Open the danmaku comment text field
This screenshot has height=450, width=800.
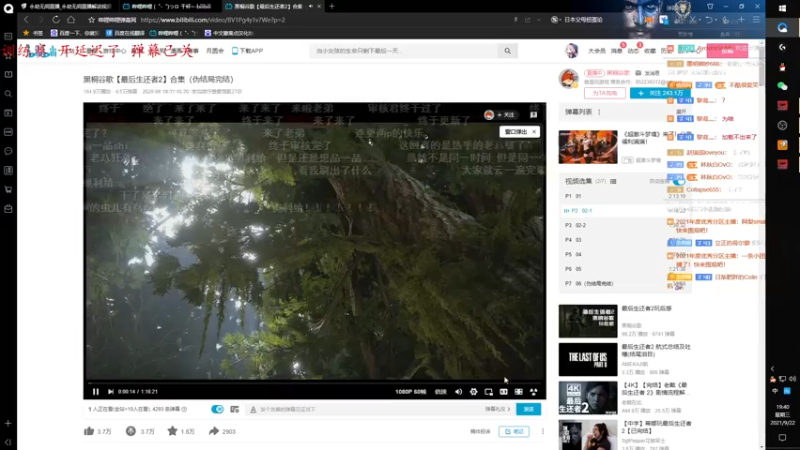point(367,409)
